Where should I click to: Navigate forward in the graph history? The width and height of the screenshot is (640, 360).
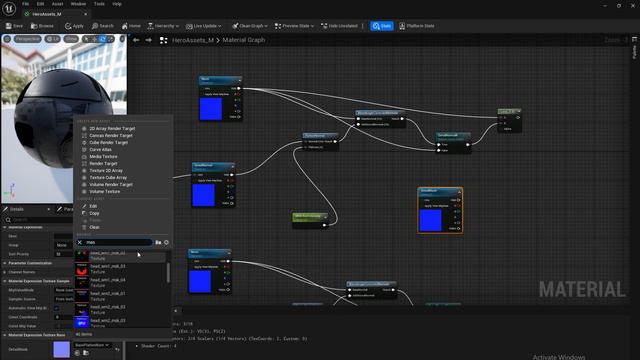tap(149, 40)
